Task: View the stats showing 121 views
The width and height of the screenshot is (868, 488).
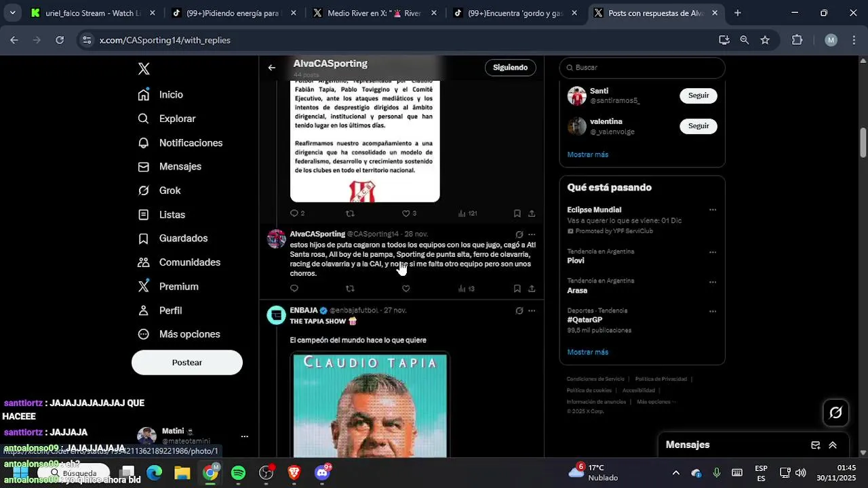Action: [x=467, y=213]
